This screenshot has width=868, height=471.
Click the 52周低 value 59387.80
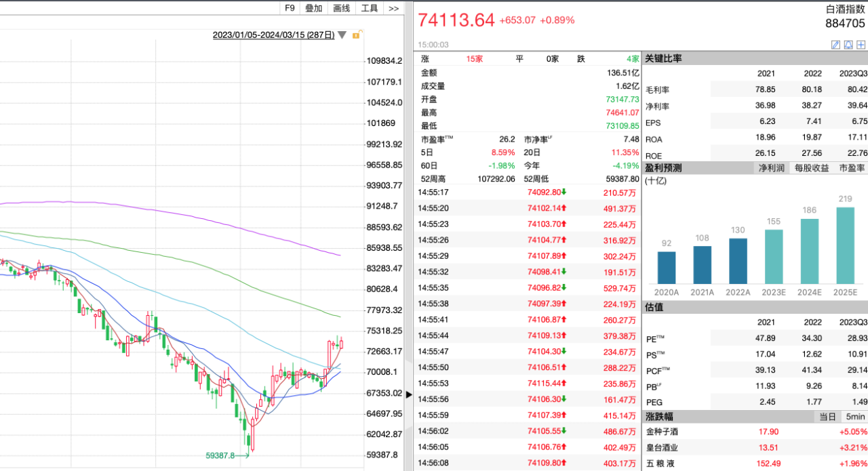(x=622, y=179)
